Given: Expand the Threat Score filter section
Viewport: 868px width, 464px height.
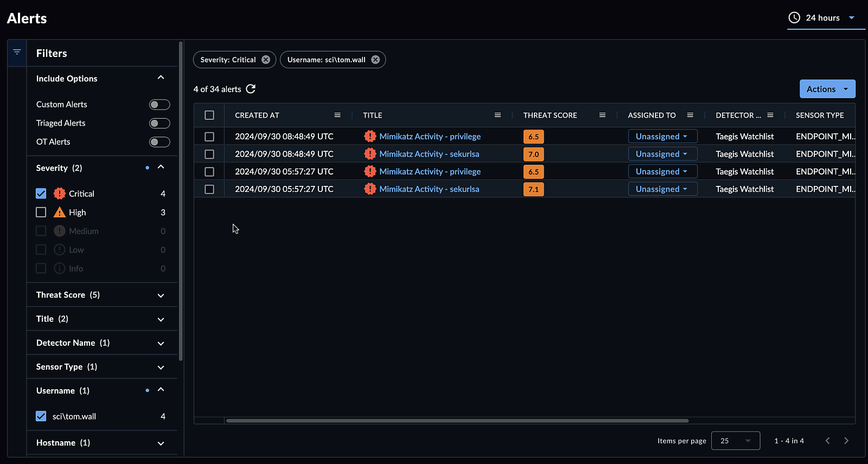Looking at the screenshot, I should tap(102, 295).
